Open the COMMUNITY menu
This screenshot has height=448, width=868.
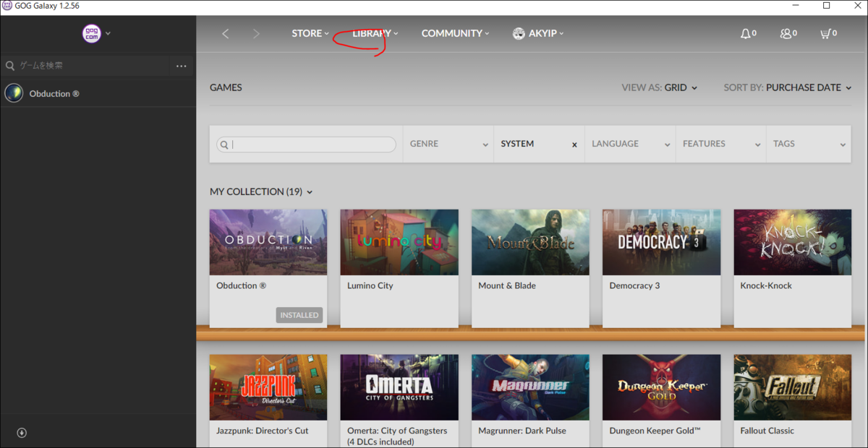point(456,33)
